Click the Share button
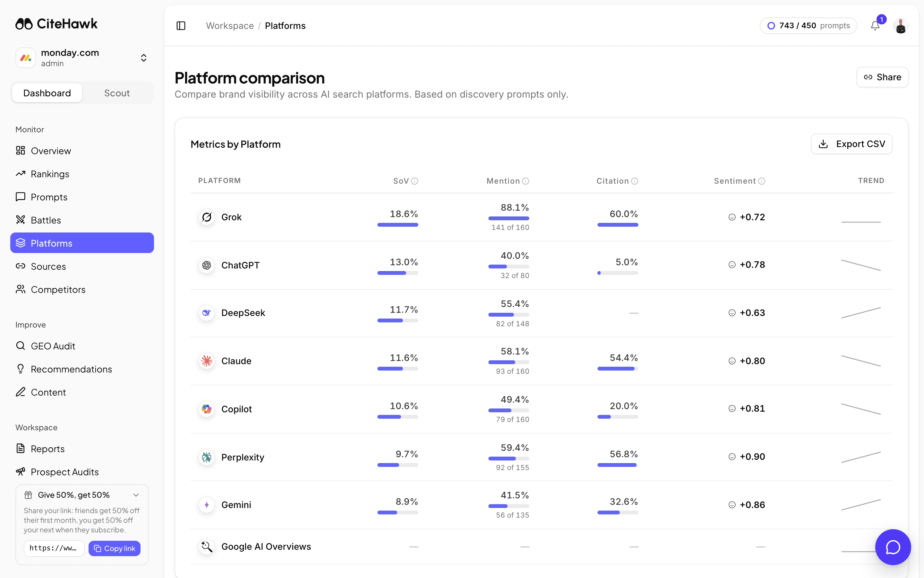The width and height of the screenshot is (924, 578). [x=882, y=77]
